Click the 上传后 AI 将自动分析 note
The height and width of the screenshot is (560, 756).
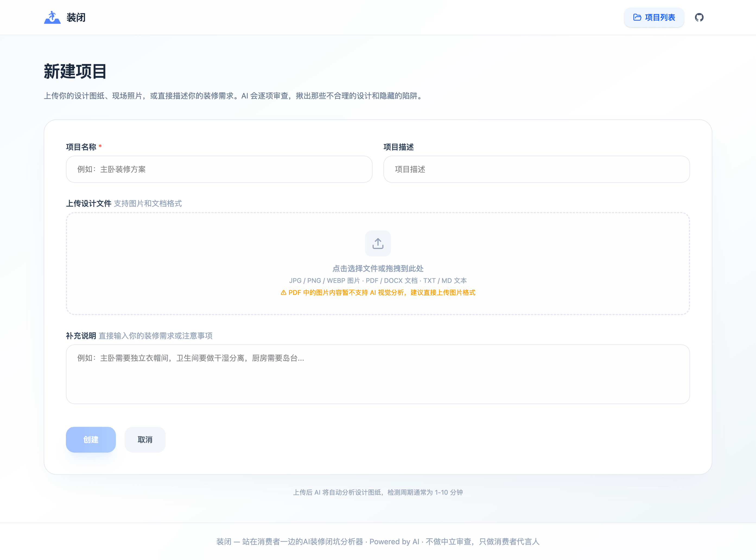tap(378, 492)
